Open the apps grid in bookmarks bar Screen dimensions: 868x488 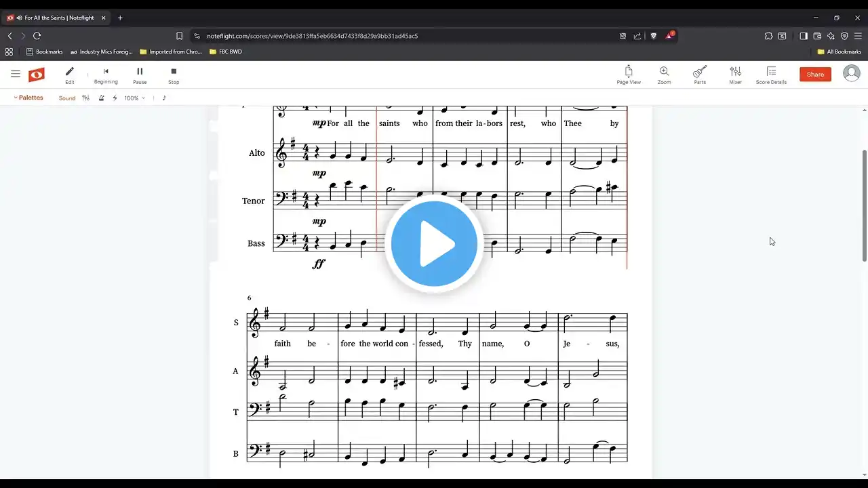tap(9, 52)
